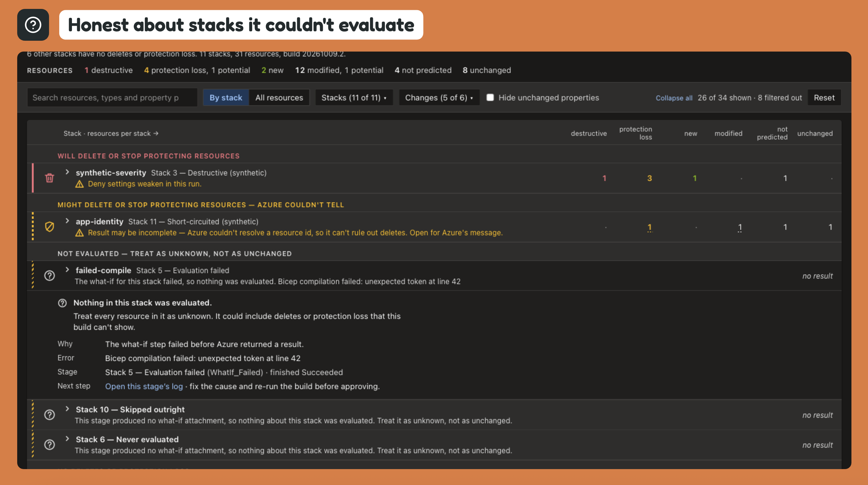Open the Changes (5 of 6) dropdown
The width and height of the screenshot is (868, 485).
tap(439, 98)
